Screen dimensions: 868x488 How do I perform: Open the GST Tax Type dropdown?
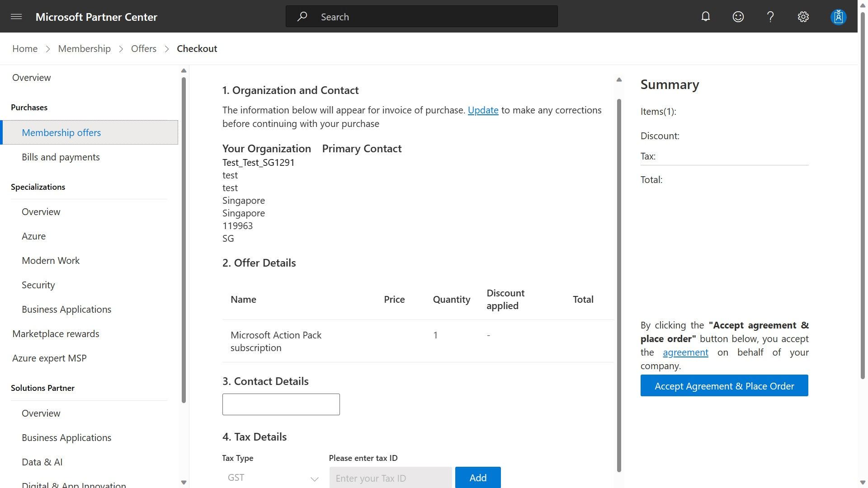[x=271, y=477]
